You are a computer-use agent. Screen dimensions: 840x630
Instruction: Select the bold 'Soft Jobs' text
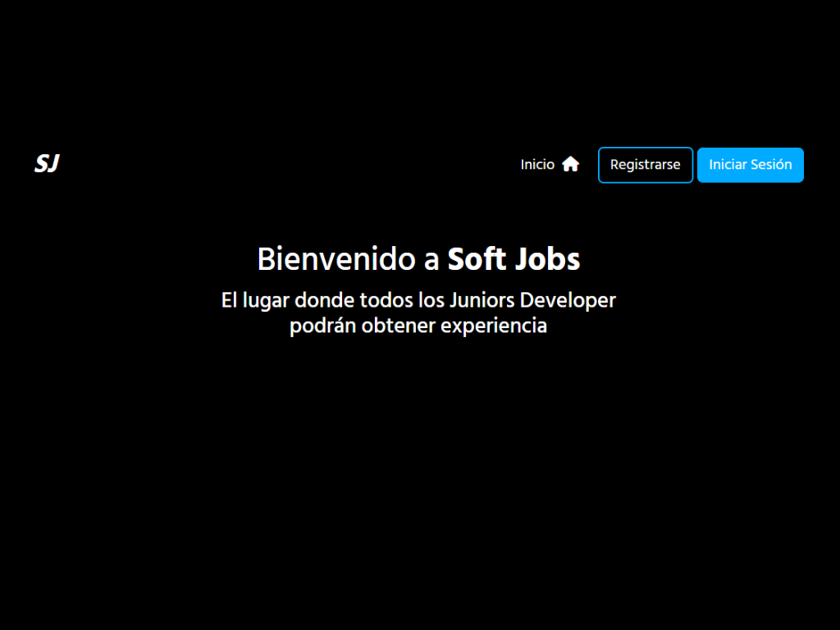[x=514, y=259]
